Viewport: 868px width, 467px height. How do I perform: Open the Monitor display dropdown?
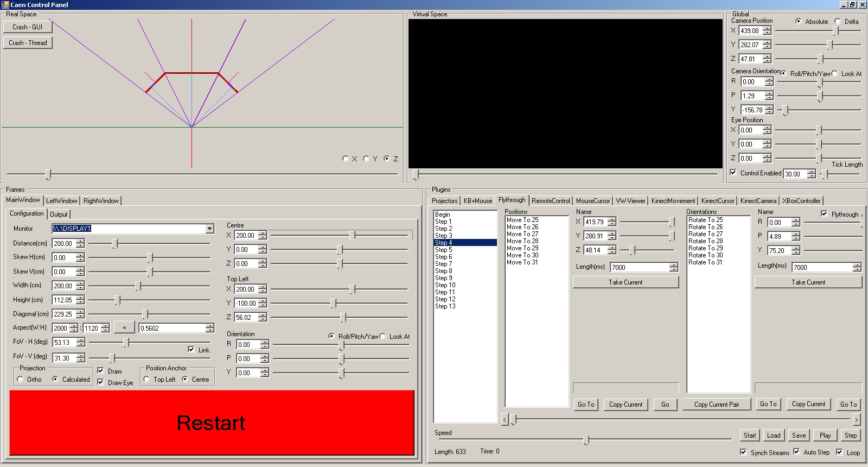coord(209,229)
